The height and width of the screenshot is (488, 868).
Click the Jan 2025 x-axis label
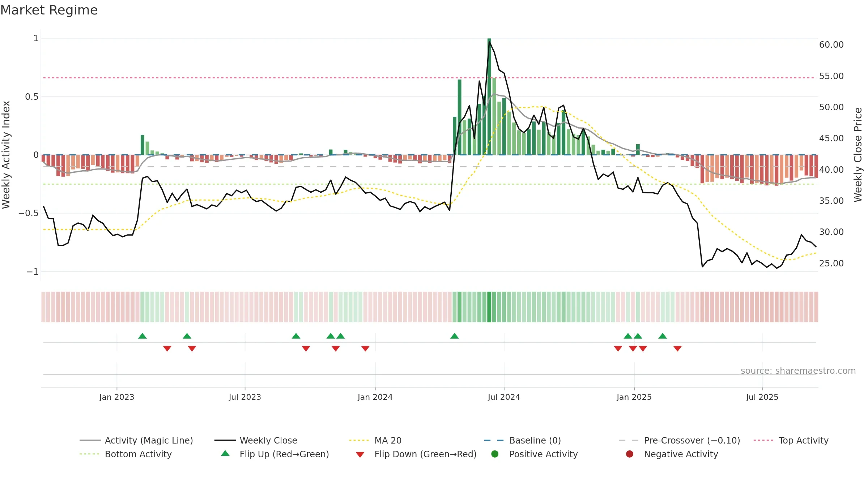(x=634, y=397)
